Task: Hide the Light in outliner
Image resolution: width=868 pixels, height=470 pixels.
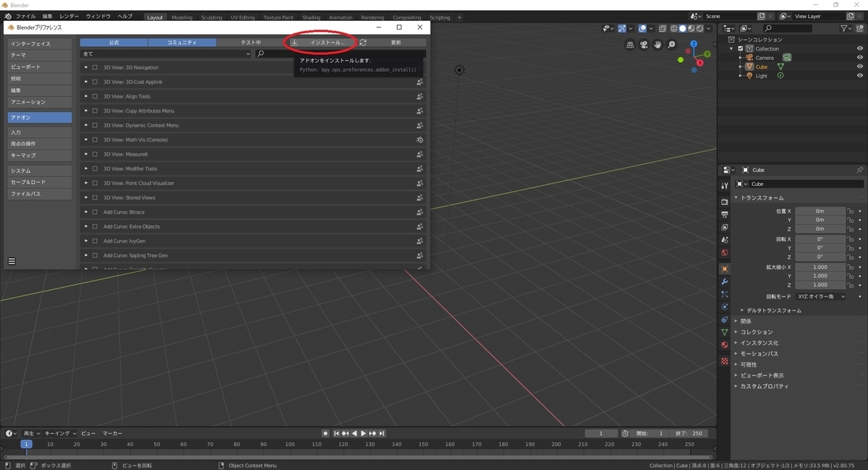Action: (x=860, y=75)
